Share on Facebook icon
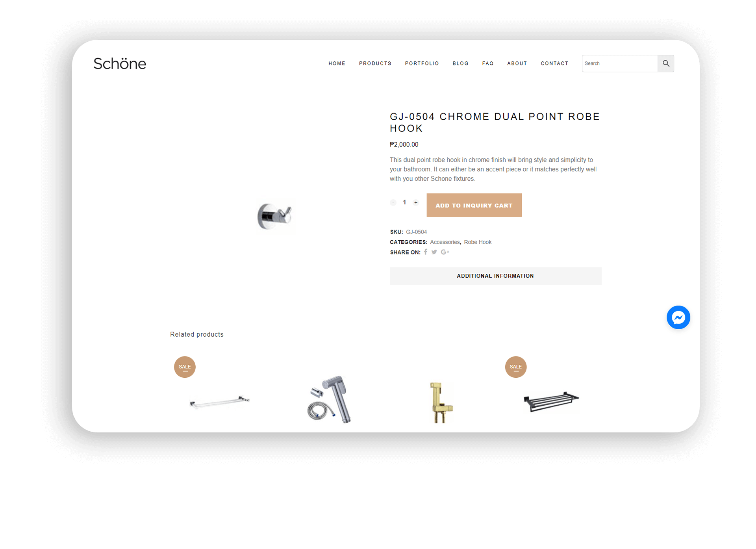This screenshot has height=549, width=756. coord(426,252)
